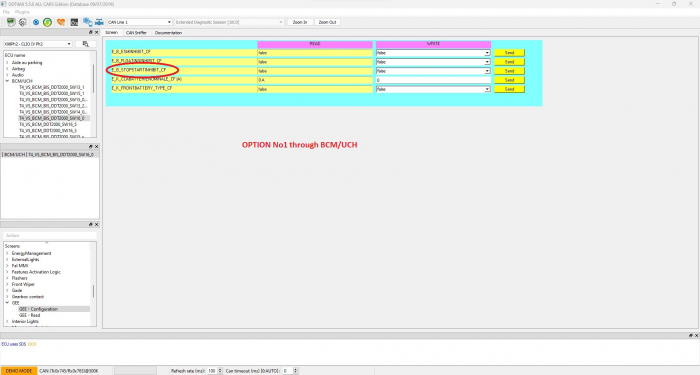Select T4_VS_BCM_DDT2000_SW16_5 tree item

point(48,125)
